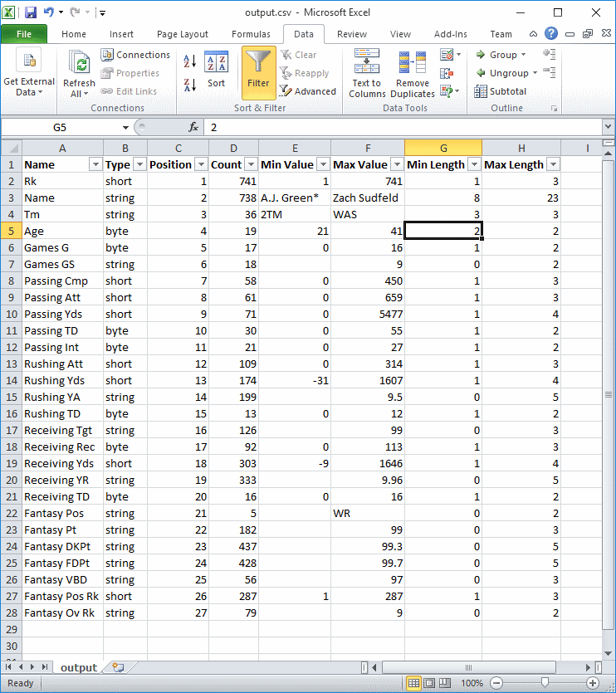Open the Name column filter dropdown

tap(95, 165)
